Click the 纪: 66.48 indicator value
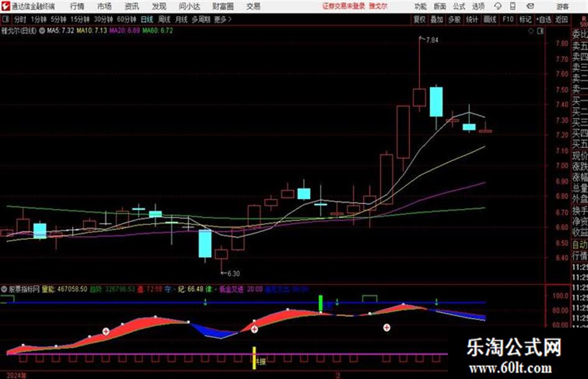Screen dimensions: 588x379 coord(191,289)
